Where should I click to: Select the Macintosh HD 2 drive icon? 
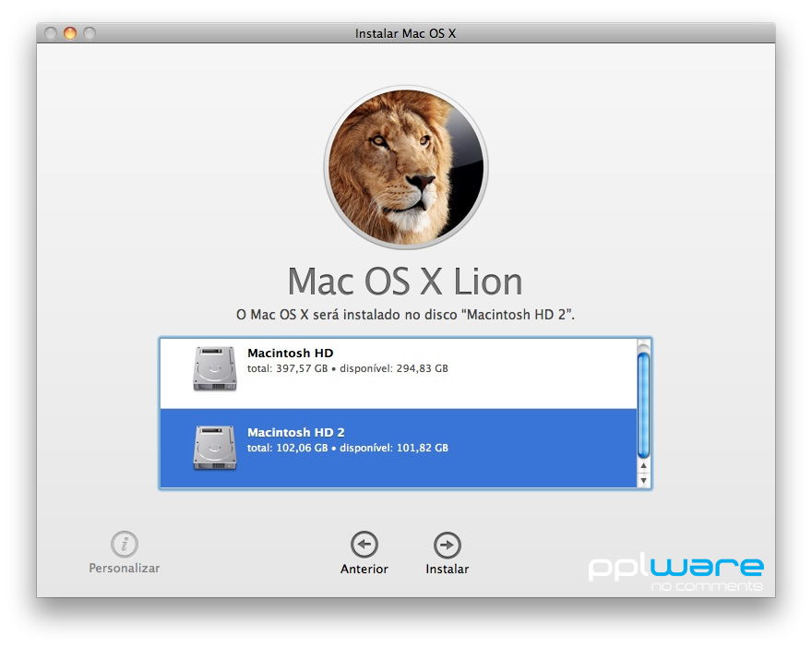click(x=214, y=448)
